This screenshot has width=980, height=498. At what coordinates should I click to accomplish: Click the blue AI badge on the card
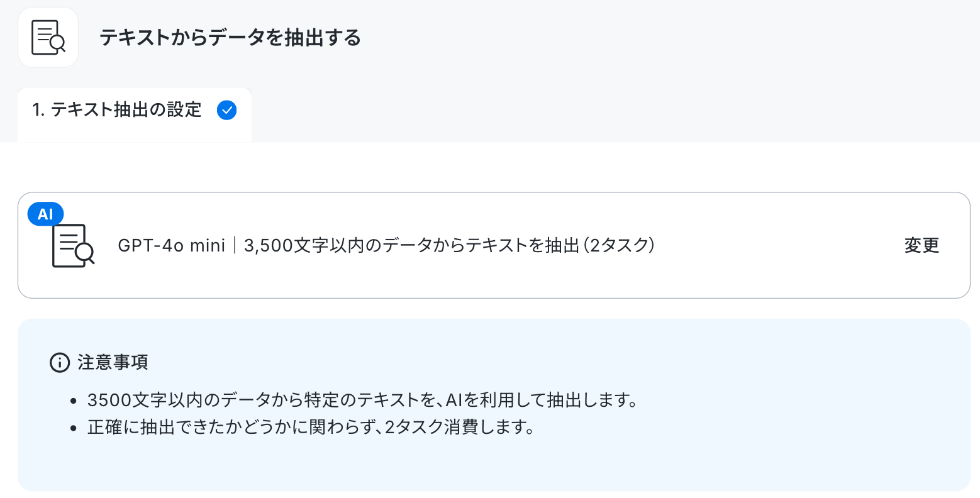[45, 214]
